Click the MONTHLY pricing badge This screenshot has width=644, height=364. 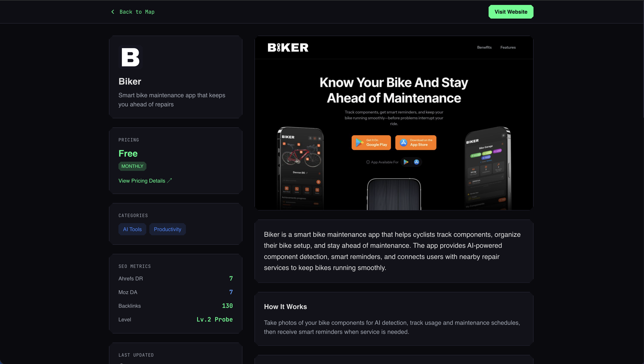[x=132, y=166]
